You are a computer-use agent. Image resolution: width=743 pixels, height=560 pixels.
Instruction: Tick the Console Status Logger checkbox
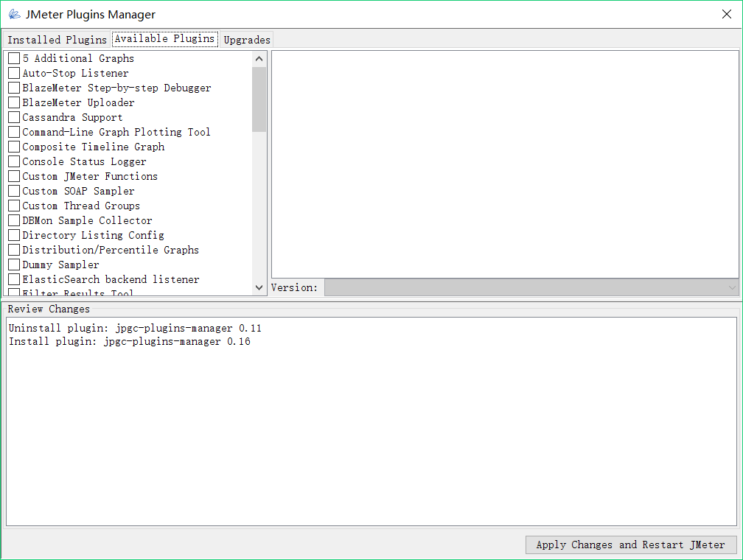click(14, 161)
